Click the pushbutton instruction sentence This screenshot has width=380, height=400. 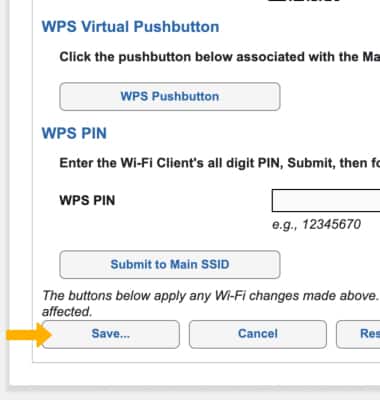[x=219, y=57]
